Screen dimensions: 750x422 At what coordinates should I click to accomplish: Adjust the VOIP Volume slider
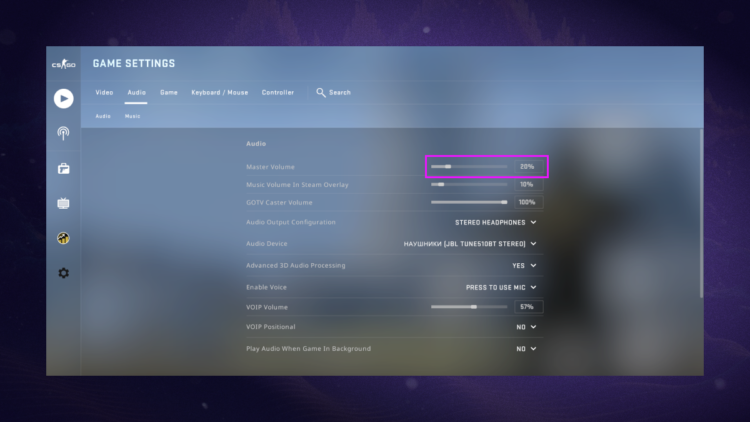[x=469, y=307]
